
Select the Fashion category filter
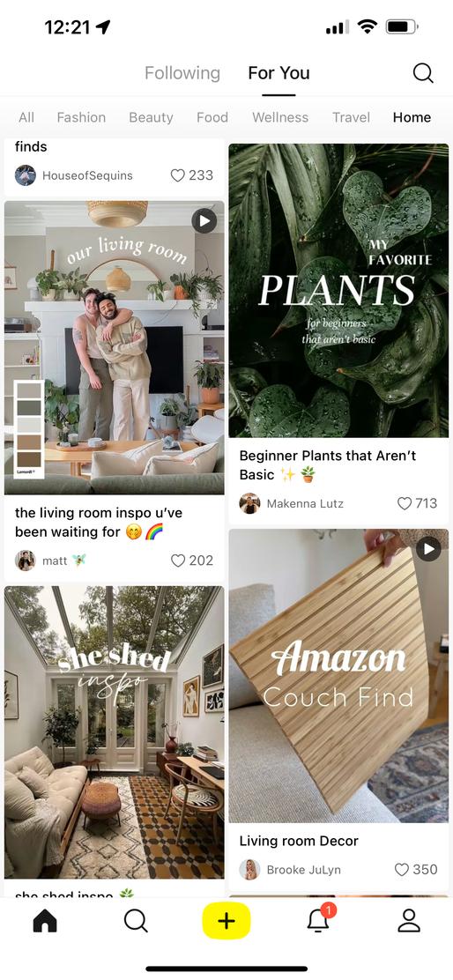point(81,117)
